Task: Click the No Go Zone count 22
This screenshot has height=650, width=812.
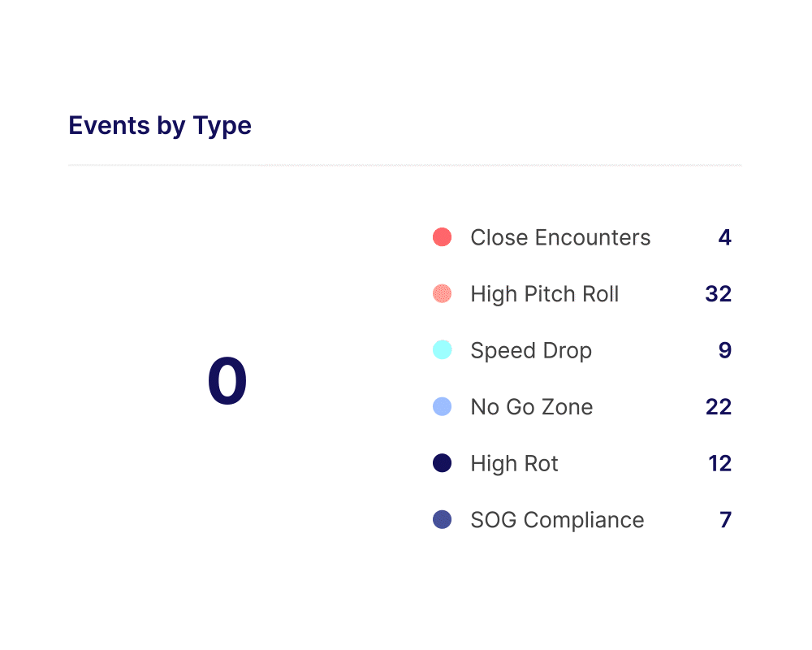Action: coord(719,406)
